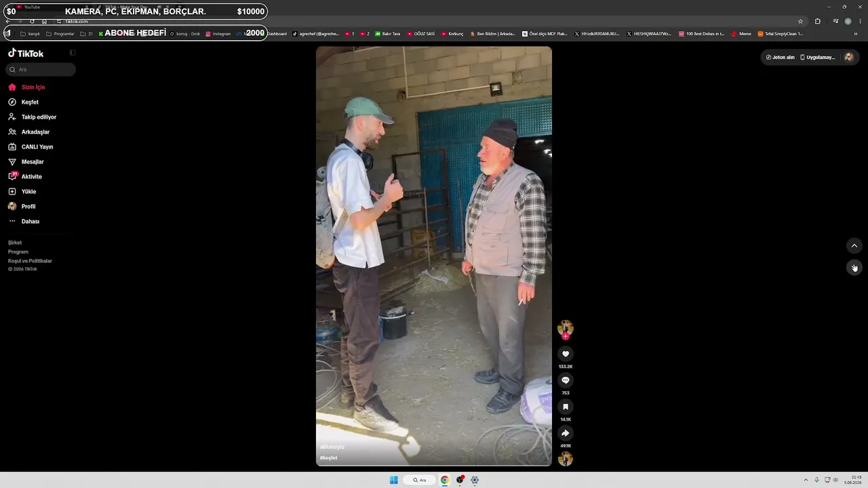868x488 pixels.
Task: Open the taskbar clock and date
Action: 853,480
